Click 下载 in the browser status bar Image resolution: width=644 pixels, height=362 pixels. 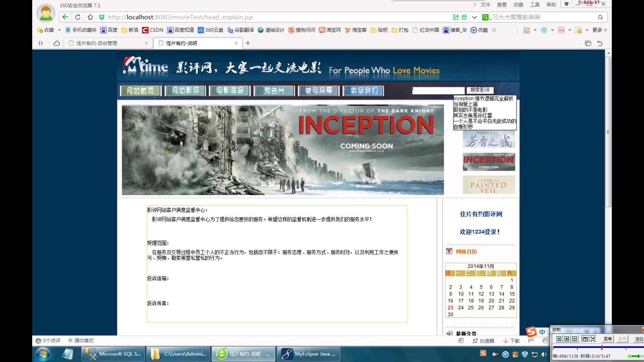pyautogui.click(x=512, y=341)
